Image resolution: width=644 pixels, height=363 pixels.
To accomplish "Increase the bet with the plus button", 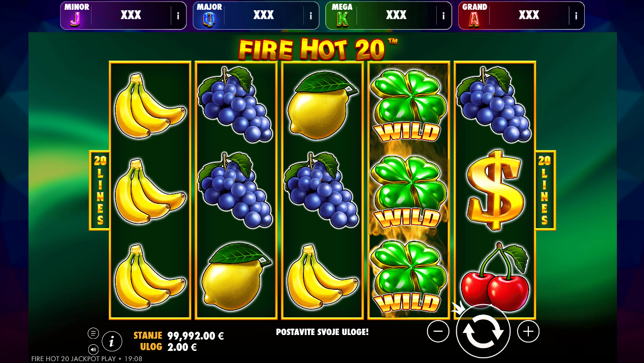I will click(528, 332).
